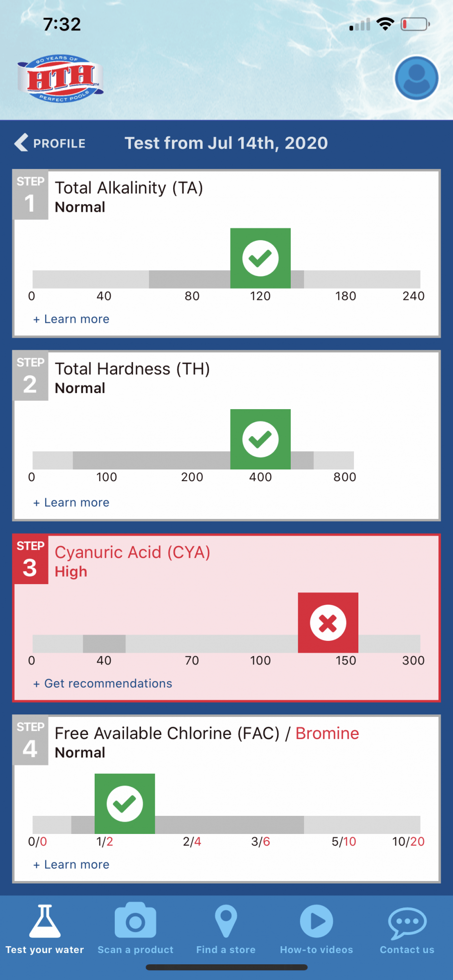Open the user profile avatar icon

[x=416, y=78]
